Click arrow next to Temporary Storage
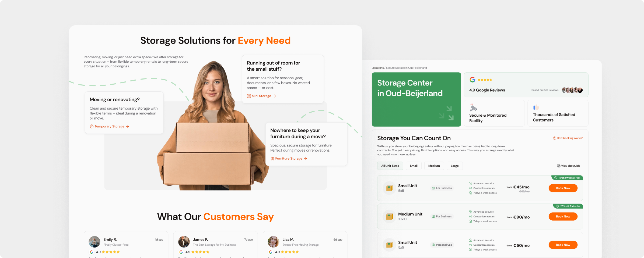The image size is (644, 258). click(128, 126)
